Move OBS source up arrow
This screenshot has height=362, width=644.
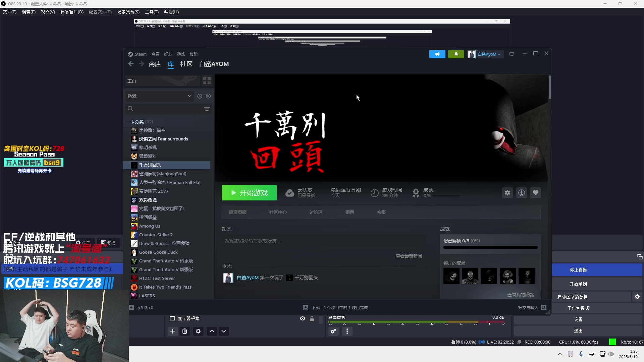click(x=212, y=331)
